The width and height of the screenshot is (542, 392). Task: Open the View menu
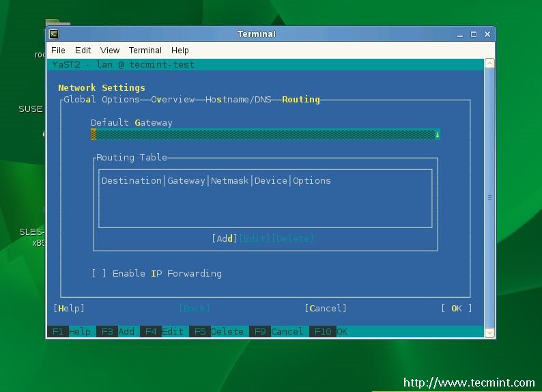pos(110,51)
